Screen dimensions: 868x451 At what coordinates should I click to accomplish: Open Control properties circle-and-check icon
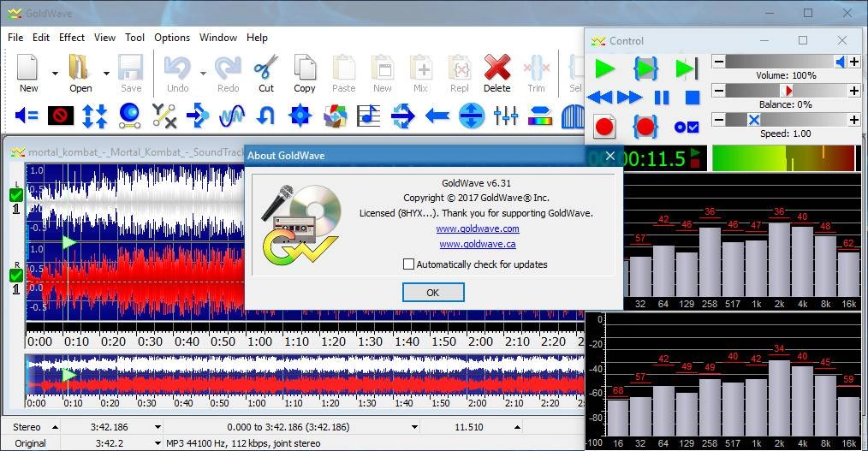point(687,128)
